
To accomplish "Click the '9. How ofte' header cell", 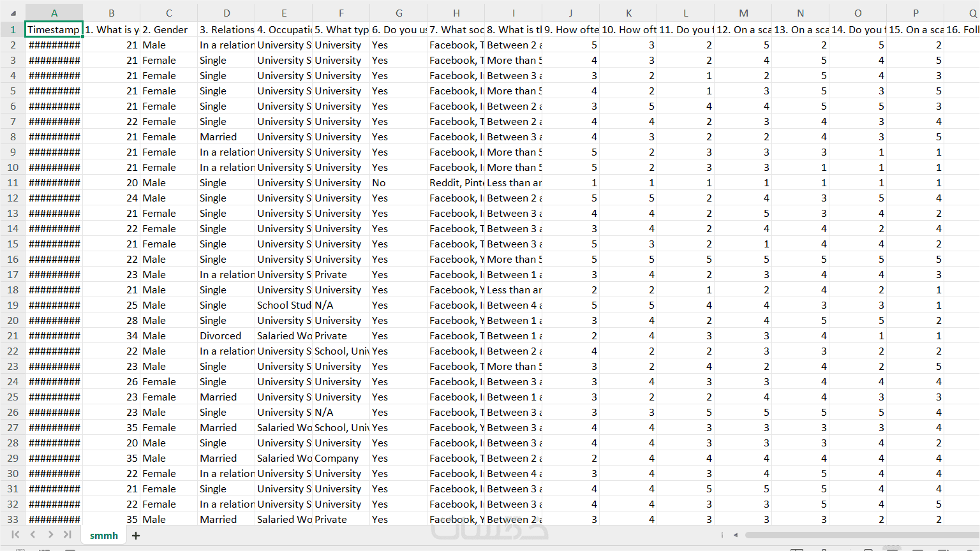I will click(571, 29).
